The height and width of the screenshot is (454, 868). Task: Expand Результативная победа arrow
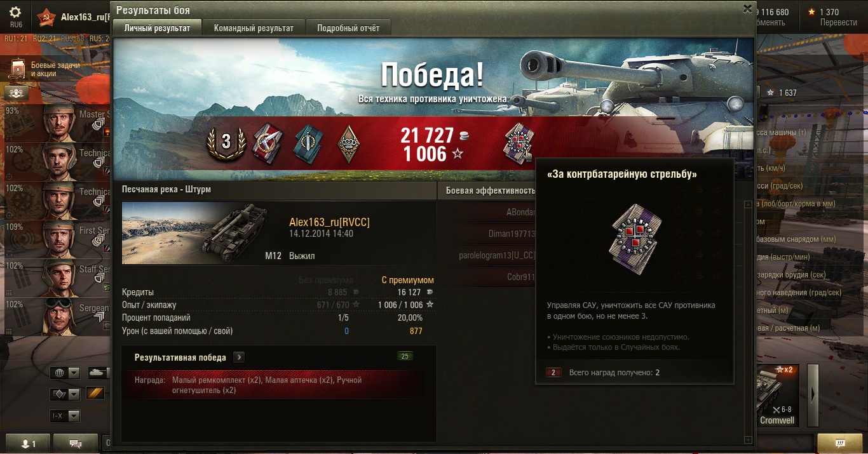(239, 357)
